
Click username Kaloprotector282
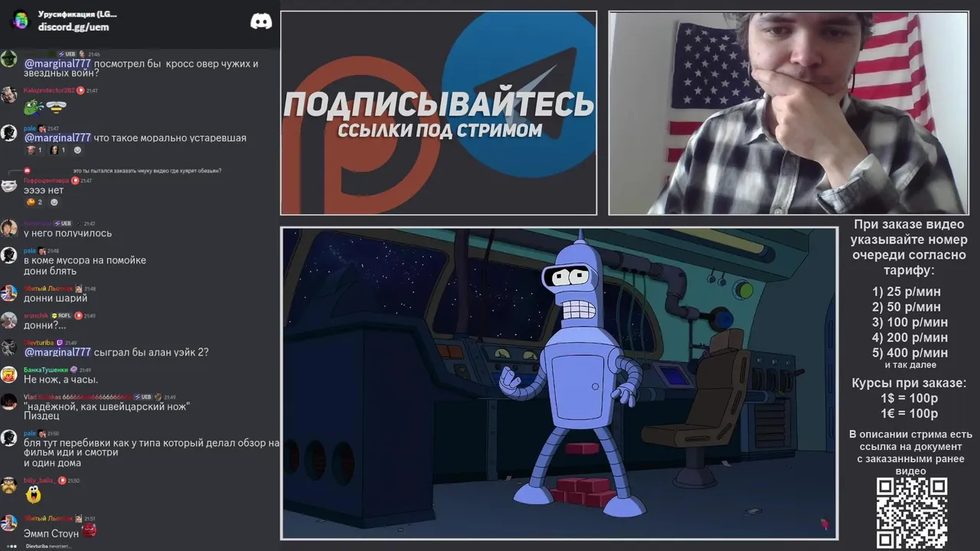pyautogui.click(x=49, y=90)
